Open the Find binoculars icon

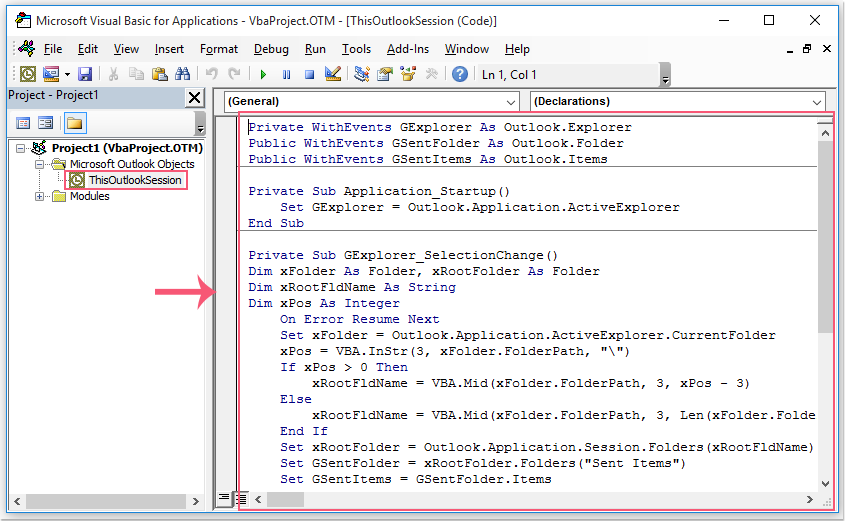[182, 74]
